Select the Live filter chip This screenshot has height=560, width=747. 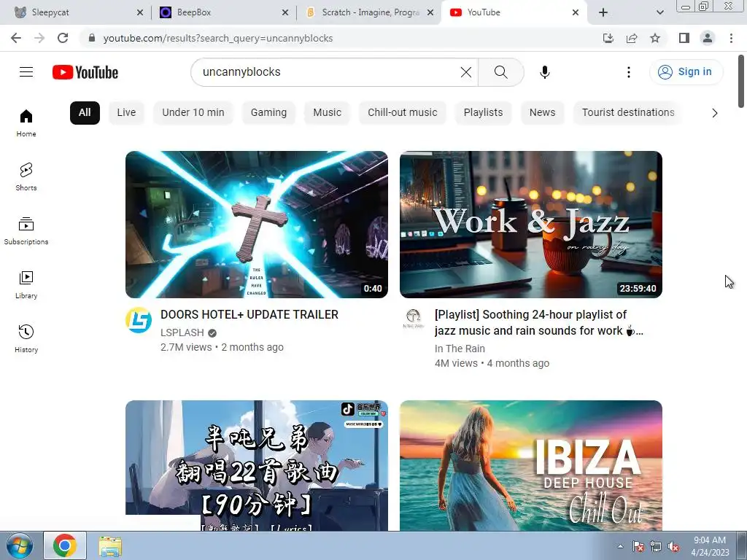(x=126, y=113)
